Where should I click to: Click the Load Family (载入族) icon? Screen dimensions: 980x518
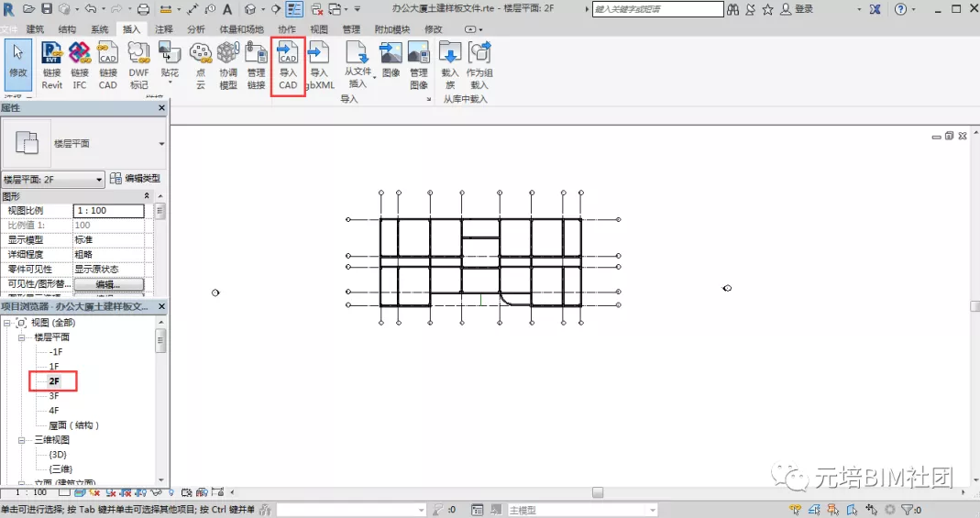pyautogui.click(x=449, y=64)
